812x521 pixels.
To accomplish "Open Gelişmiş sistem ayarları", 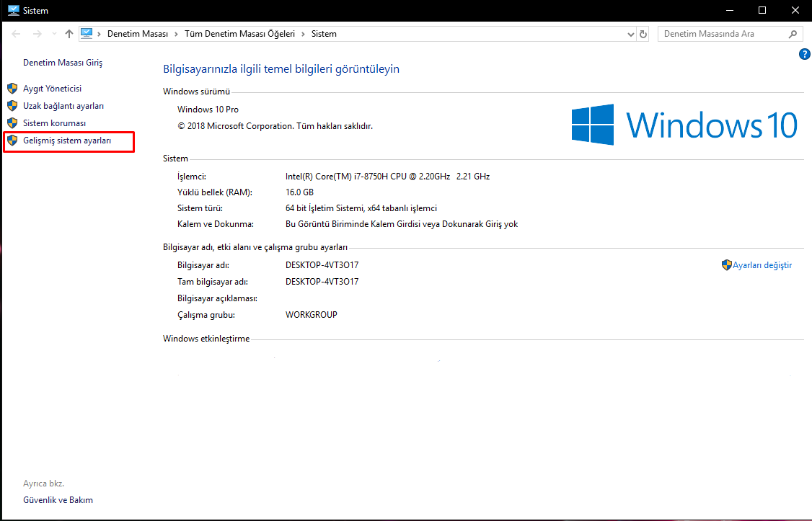I will pos(67,141).
